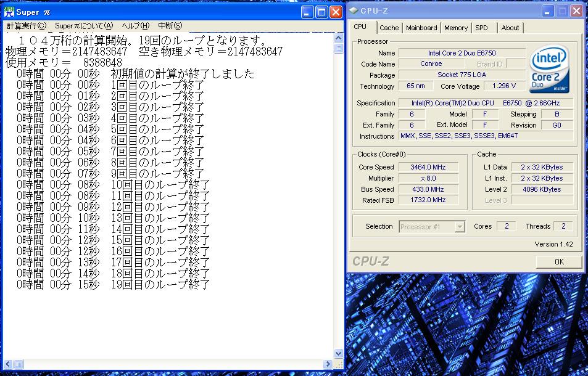Click the empty Brand ID field
The image size is (588, 376).
[x=516, y=63]
